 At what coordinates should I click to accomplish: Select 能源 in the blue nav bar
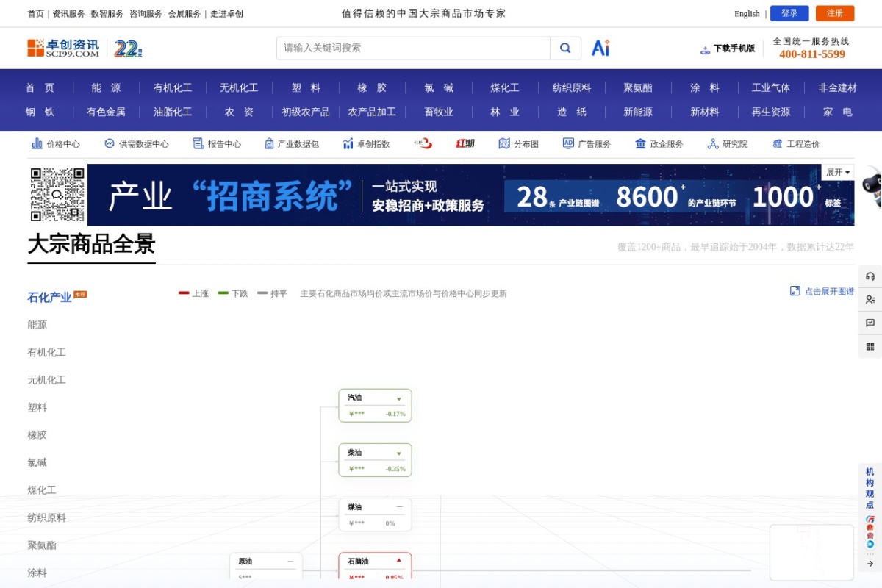(x=107, y=87)
